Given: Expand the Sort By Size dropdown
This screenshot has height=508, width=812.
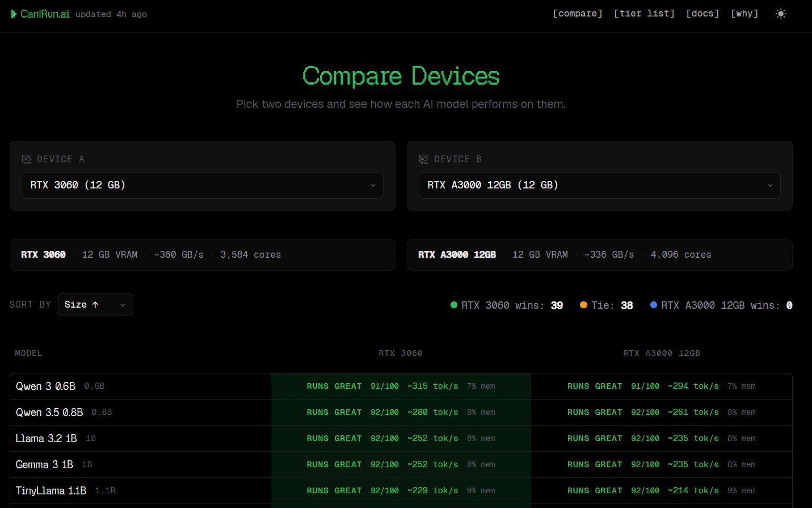Looking at the screenshot, I should 95,305.
